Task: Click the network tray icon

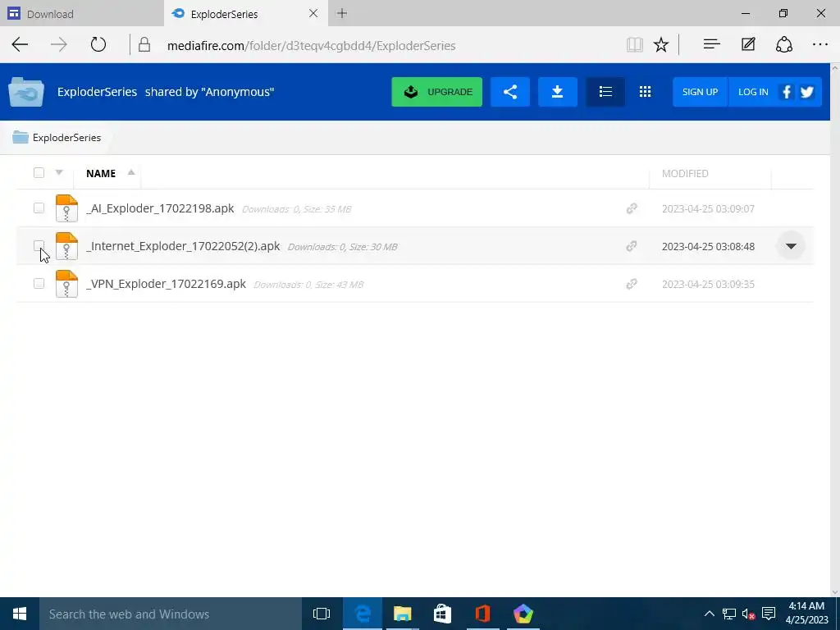Action: (x=728, y=614)
